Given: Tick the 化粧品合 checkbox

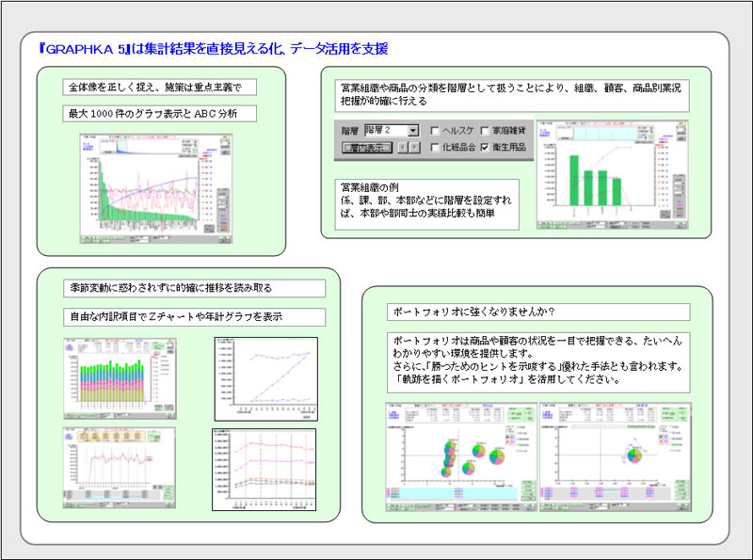Looking at the screenshot, I should tap(435, 148).
